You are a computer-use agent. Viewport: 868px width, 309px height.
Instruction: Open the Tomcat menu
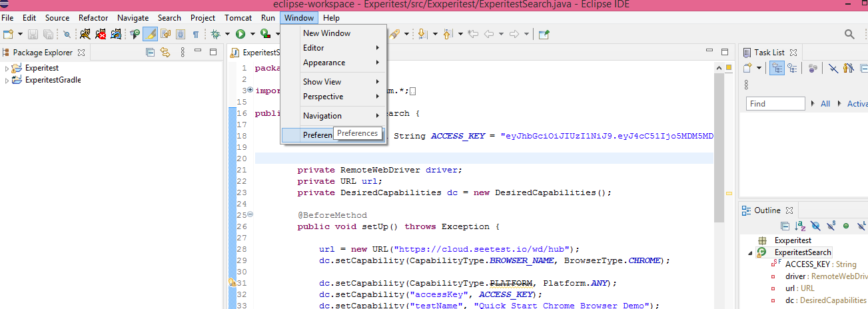point(238,18)
